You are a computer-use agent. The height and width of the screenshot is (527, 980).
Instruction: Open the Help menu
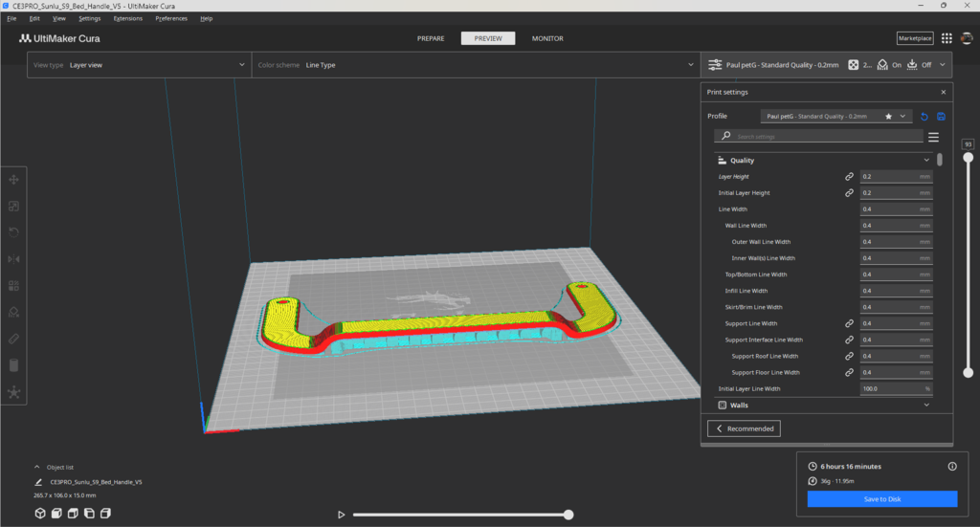[207, 19]
